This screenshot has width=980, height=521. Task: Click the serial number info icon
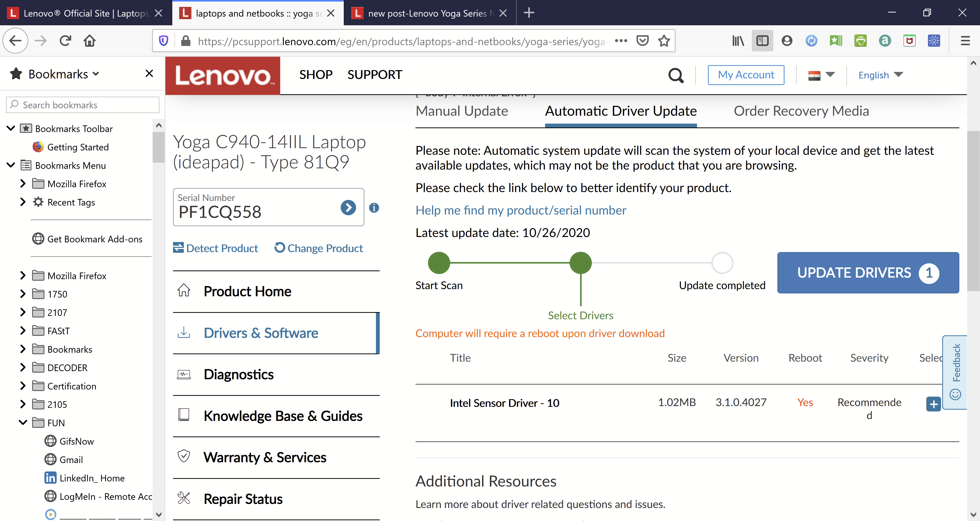(374, 208)
